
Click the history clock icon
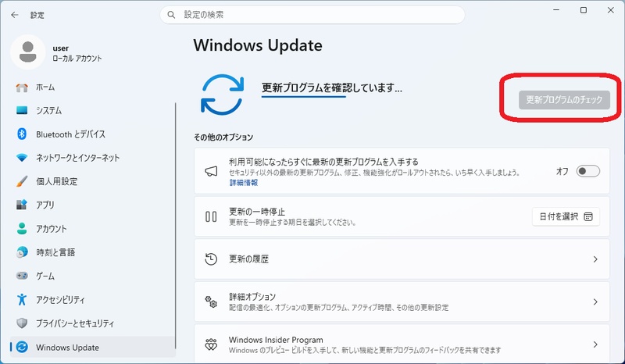tap(211, 259)
